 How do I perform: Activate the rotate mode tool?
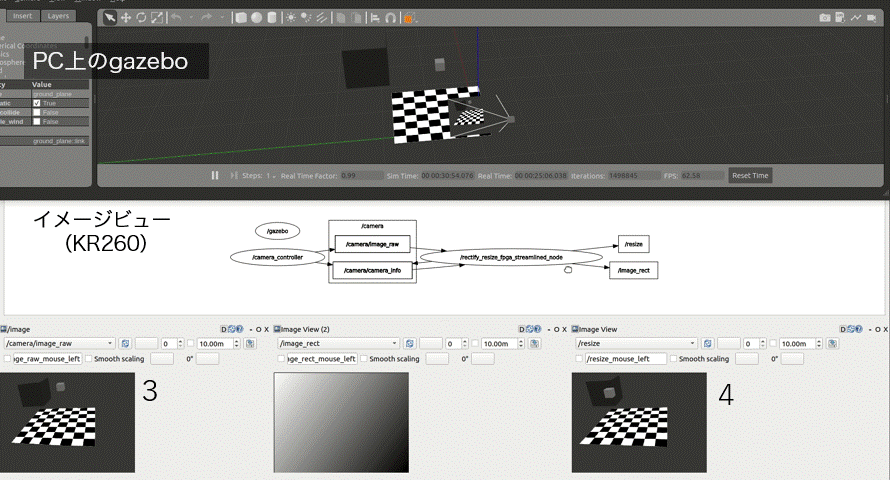tap(141, 18)
